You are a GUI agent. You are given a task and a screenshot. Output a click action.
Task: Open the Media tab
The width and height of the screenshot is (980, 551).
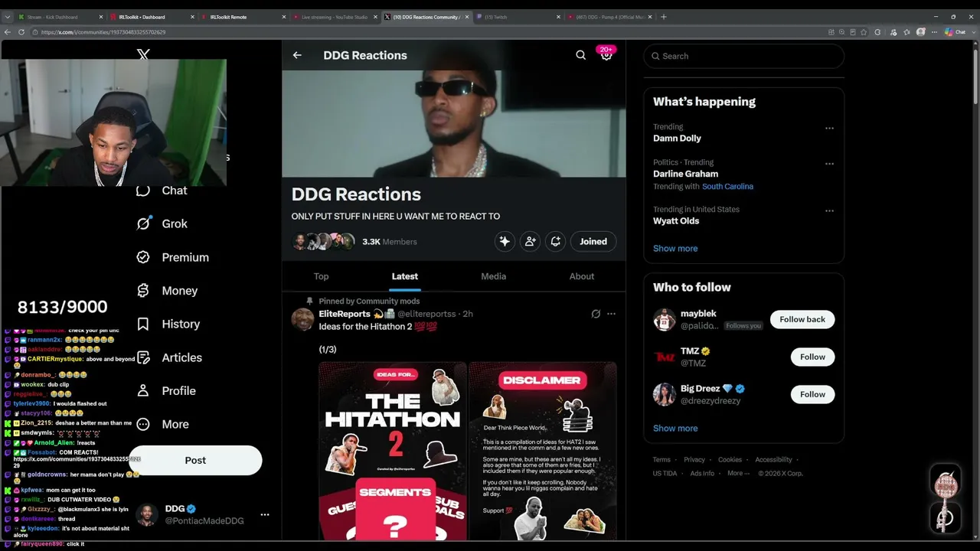coord(494,276)
